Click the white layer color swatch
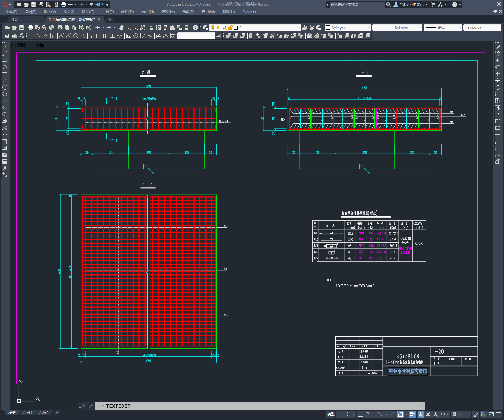Image resolution: width=504 pixels, height=420 pixels. tap(236, 28)
